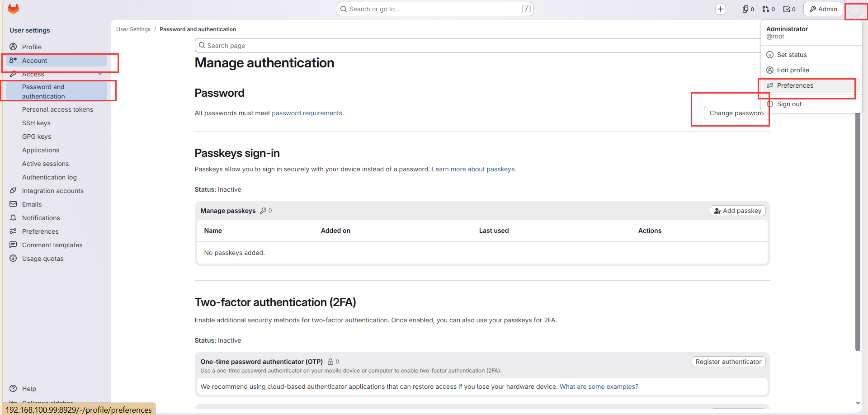The image size is (868, 415).
Task: Open Active sessions page
Action: click(x=45, y=164)
